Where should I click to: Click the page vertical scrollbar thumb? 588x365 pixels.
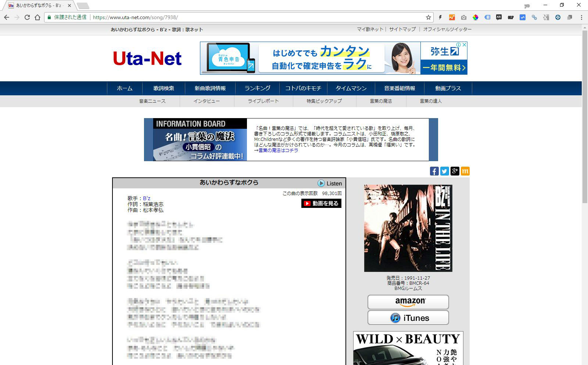[x=585, y=116]
